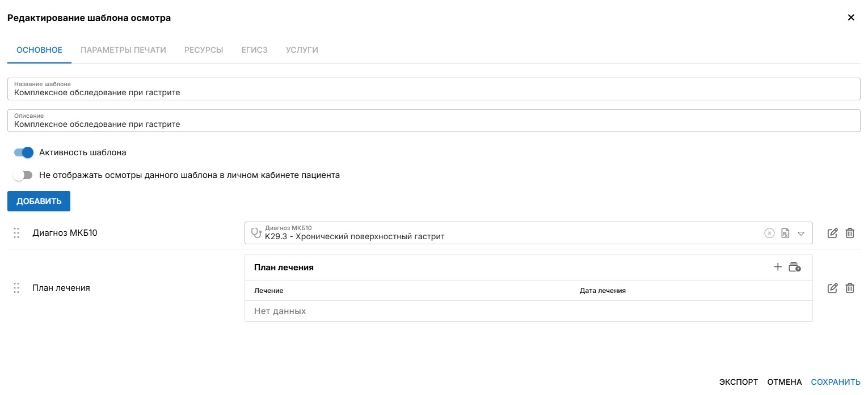Edit the План лечения row
This screenshot has height=395, width=868.
[x=832, y=288]
